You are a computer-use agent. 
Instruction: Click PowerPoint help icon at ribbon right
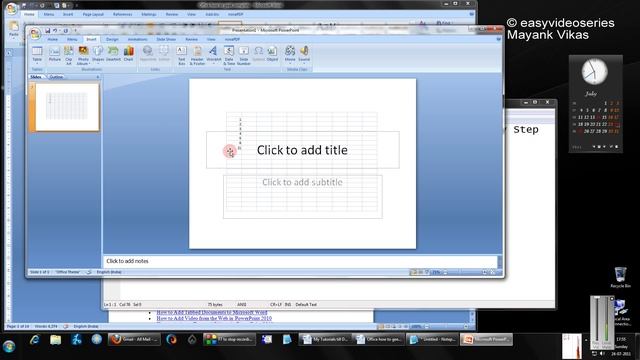pos(498,39)
